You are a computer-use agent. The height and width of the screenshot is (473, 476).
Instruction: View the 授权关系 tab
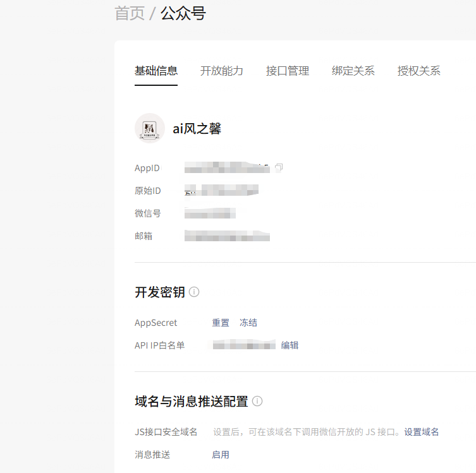419,71
